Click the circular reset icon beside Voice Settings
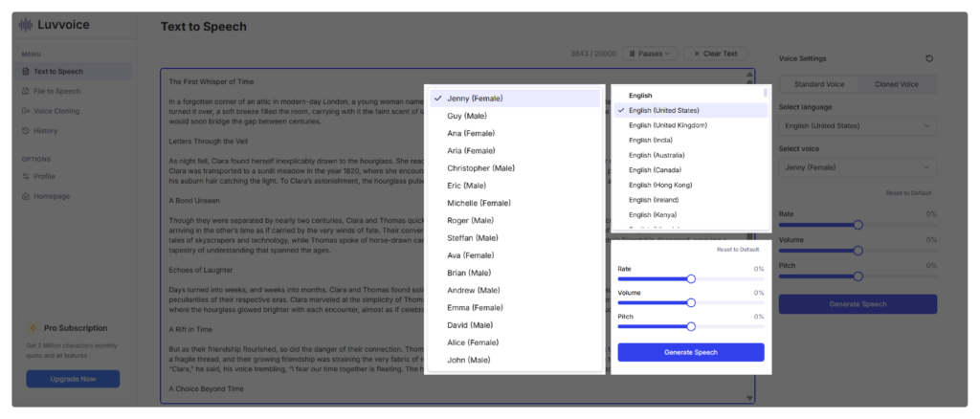Screen dimensions: 980x419 point(929,58)
